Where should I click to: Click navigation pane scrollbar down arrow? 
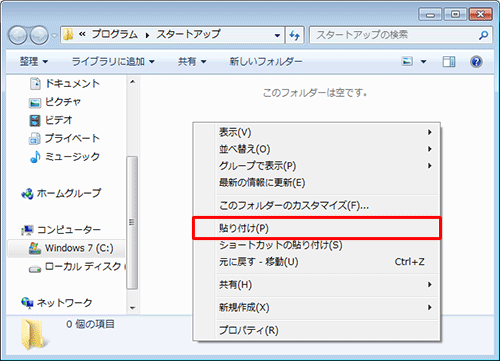pos(133,308)
